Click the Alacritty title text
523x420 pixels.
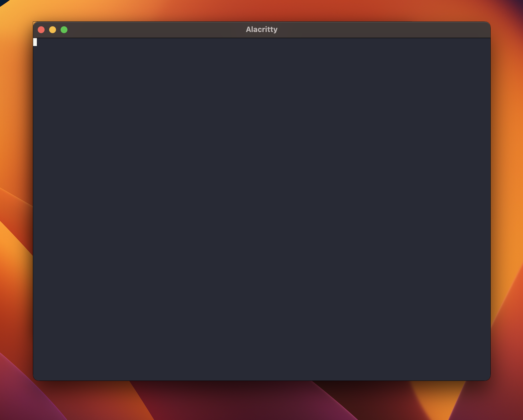(261, 29)
